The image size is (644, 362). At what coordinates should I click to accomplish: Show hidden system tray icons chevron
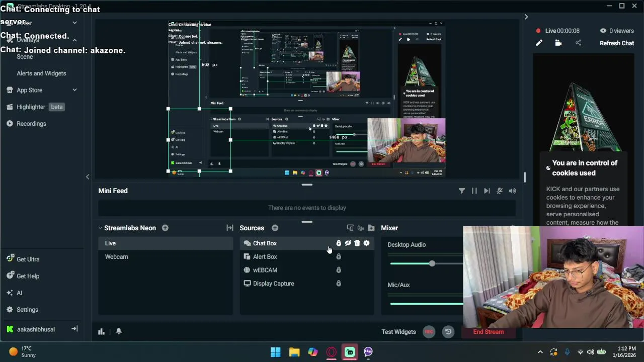point(540,352)
